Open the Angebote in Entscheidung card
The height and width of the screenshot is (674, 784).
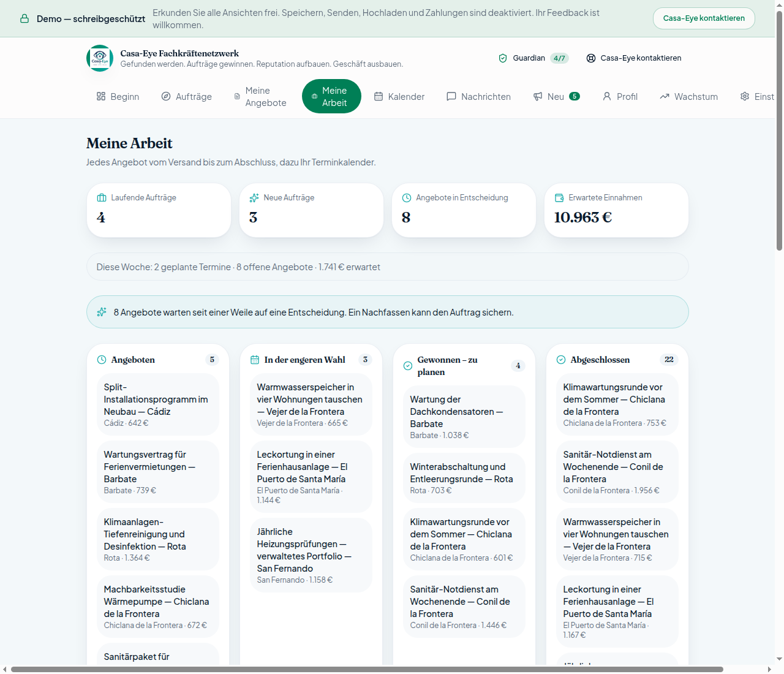(464, 210)
